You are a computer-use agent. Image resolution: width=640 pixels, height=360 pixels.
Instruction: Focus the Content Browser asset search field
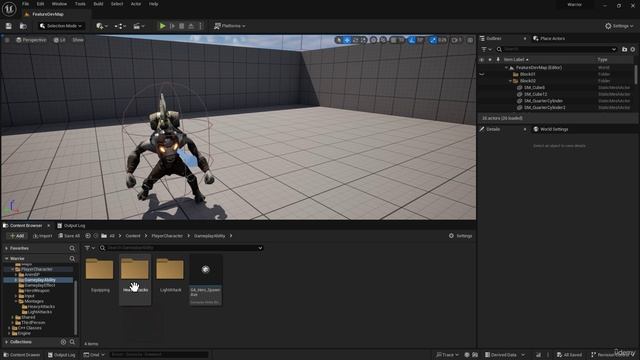[181, 248]
